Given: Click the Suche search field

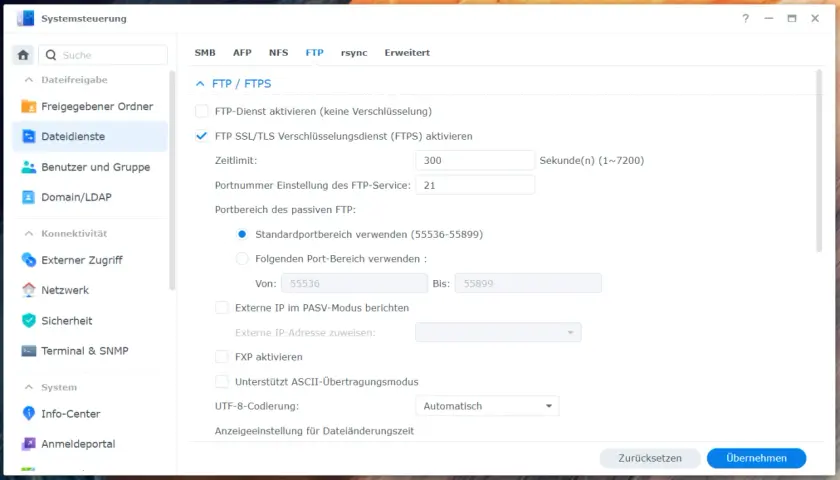Looking at the screenshot, I should 103,55.
